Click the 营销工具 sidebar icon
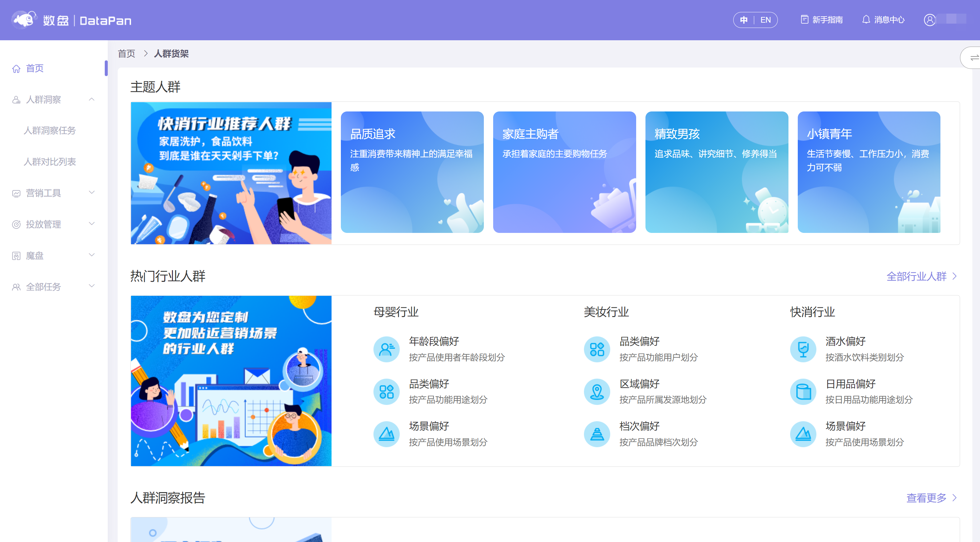This screenshot has width=980, height=542. tap(16, 193)
